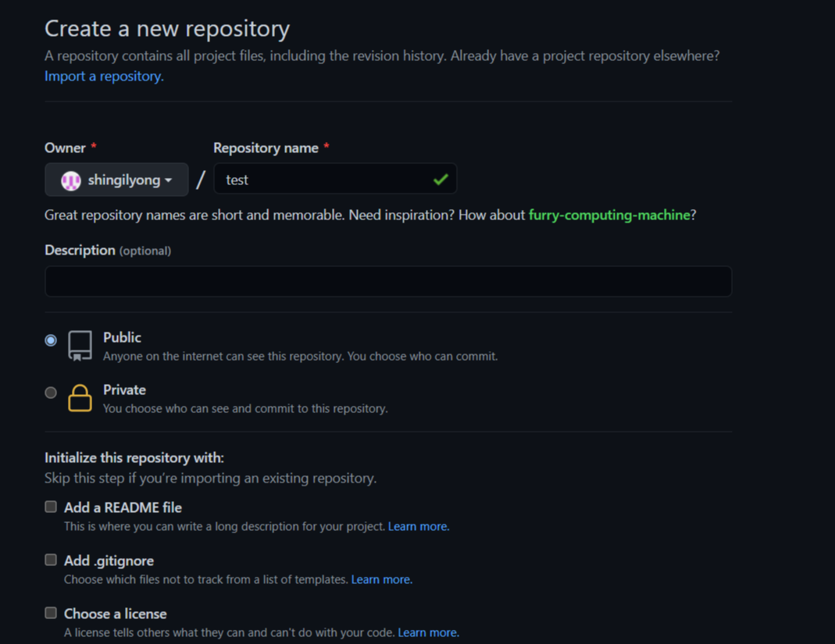The height and width of the screenshot is (644, 835).
Task: Click Initialize this repository with heading
Action: [134, 458]
